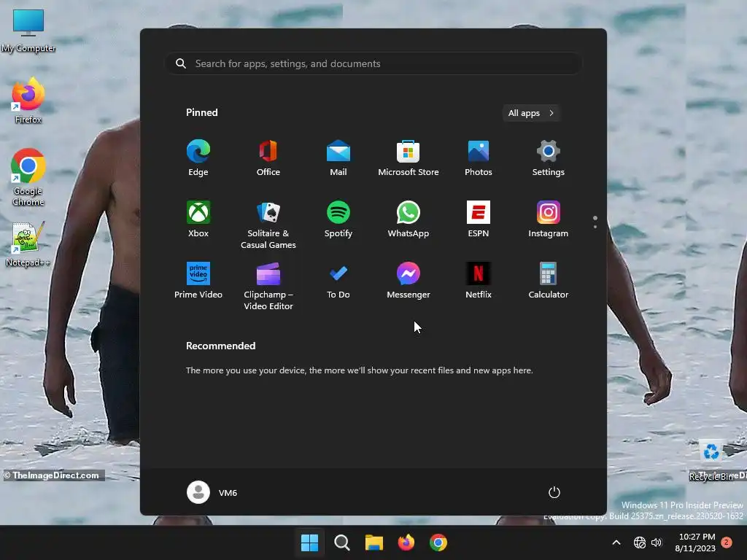The image size is (747, 560).
Task: Open File Explorer from the taskbar
Action: (374, 542)
